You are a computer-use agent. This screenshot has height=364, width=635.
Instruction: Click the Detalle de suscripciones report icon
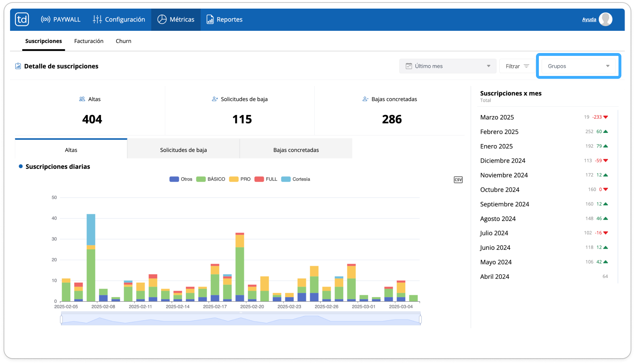pyautogui.click(x=18, y=66)
